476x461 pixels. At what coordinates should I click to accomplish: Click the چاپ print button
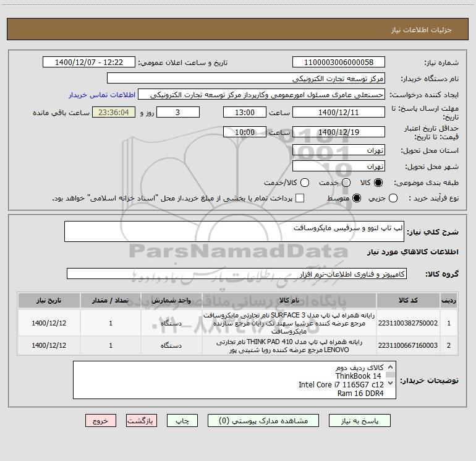182,421
